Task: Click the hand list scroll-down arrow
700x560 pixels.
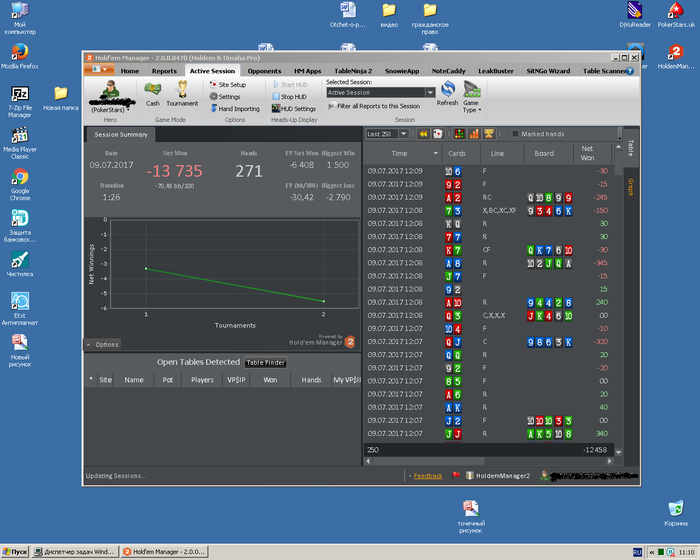Action: tap(618, 452)
